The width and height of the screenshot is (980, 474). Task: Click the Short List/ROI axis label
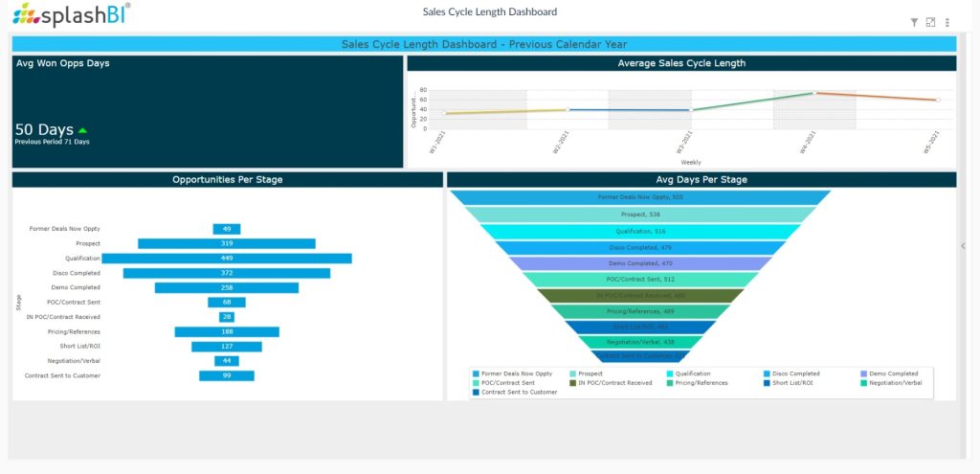tap(80, 347)
